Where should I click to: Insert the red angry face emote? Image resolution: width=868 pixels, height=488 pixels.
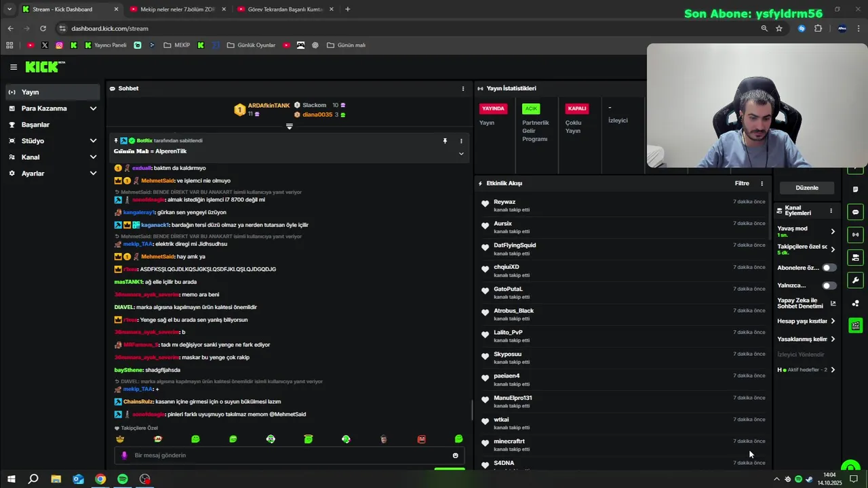tap(421, 439)
